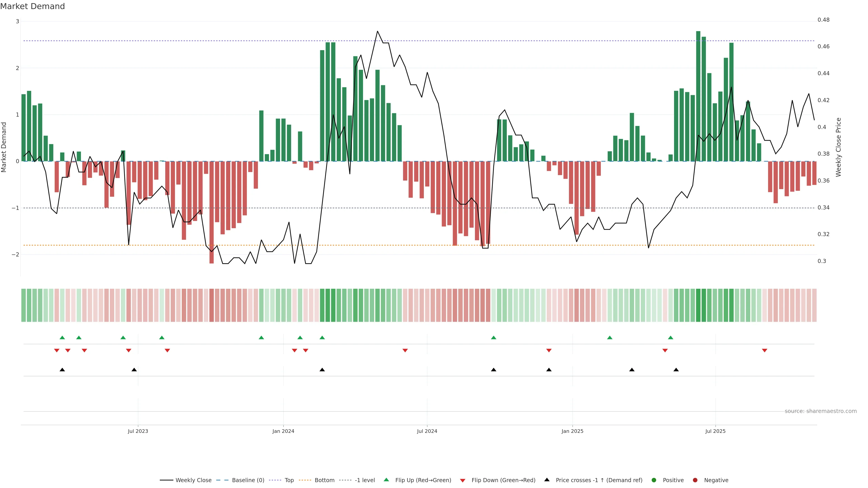Click first black price-cross triangle marker
Image resolution: width=868 pixels, height=488 pixels.
pyautogui.click(x=62, y=370)
